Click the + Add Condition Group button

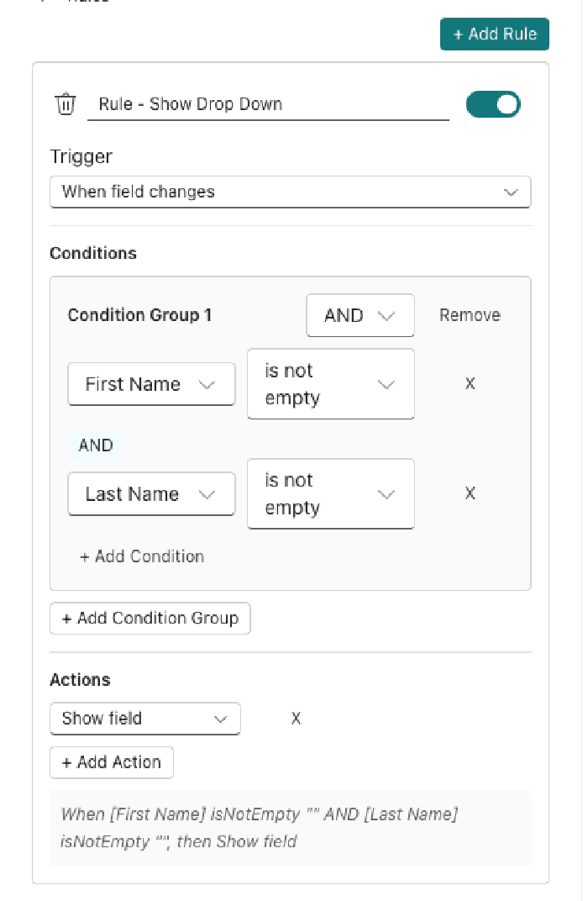(150, 618)
